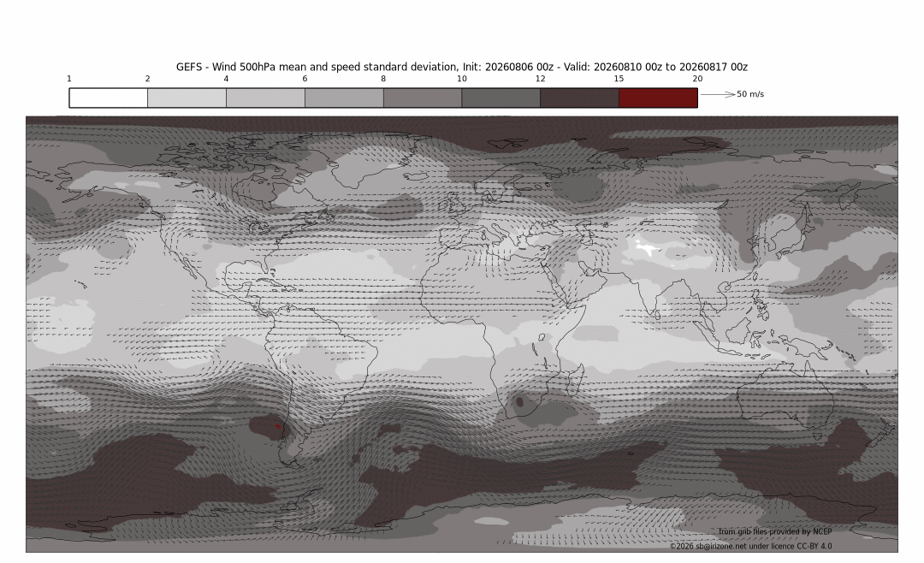Click the 'from grib files provided by NCEP' text
The width and height of the screenshot is (924, 563).
click(775, 531)
